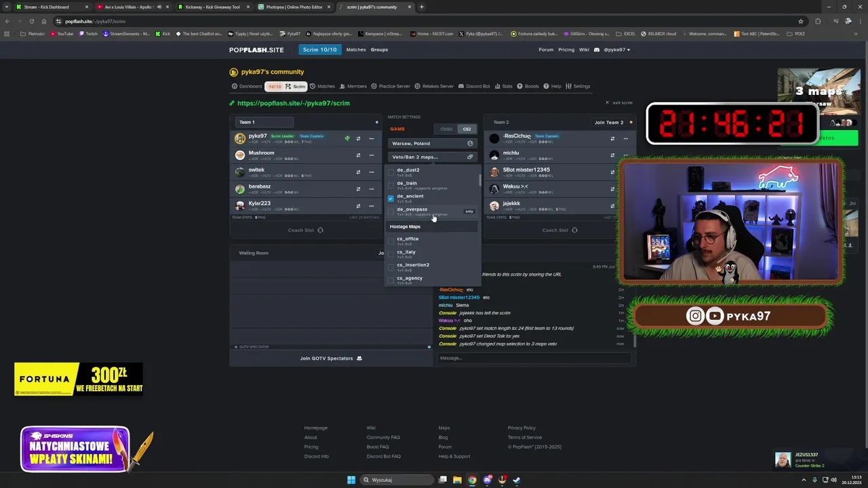The image size is (868, 488).
Task: Click the Windows taskbar search box
Action: (397, 480)
